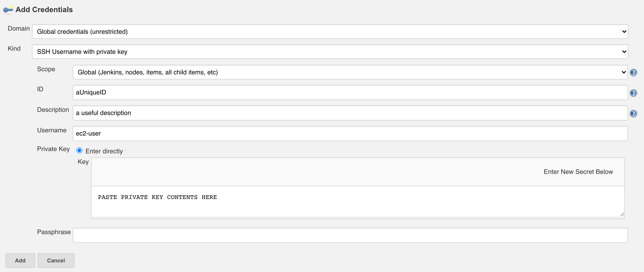Click the credentials key icon beside title
Image resolution: width=644 pixels, height=272 pixels.
click(8, 10)
